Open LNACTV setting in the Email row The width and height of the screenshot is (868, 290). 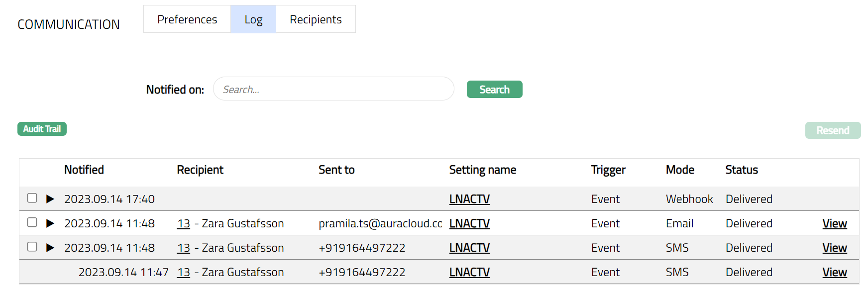(469, 223)
